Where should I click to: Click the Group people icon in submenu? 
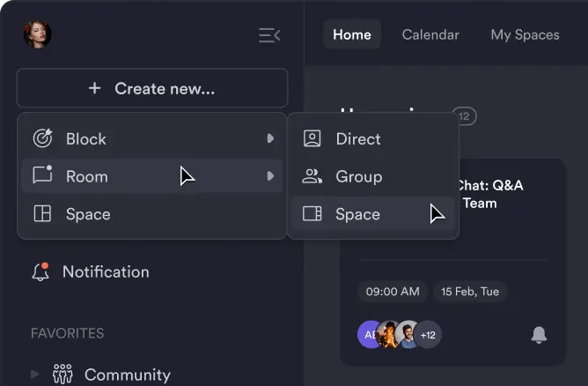(312, 176)
